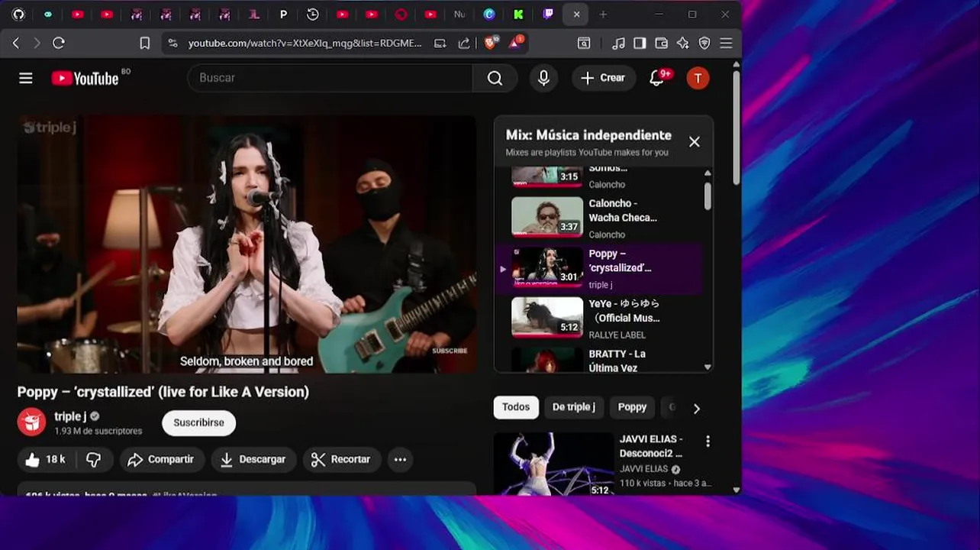
Task: Open the media playlist music note icon
Action: [x=619, y=44]
